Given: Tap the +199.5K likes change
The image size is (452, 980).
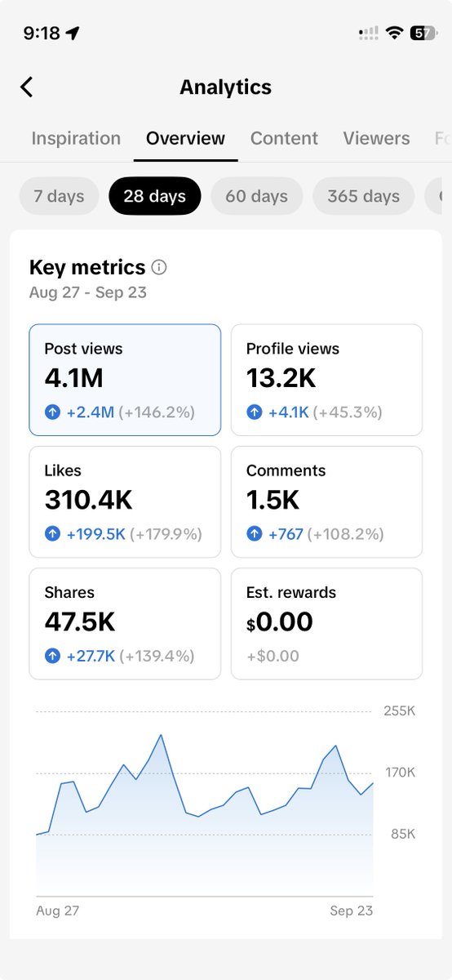Looking at the screenshot, I should point(98,534).
